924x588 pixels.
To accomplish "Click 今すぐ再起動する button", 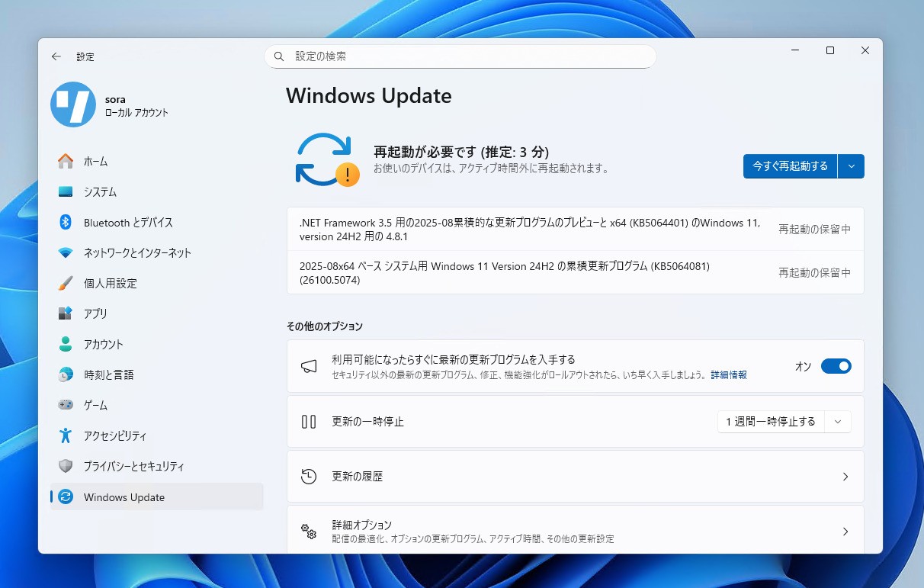I will click(790, 166).
